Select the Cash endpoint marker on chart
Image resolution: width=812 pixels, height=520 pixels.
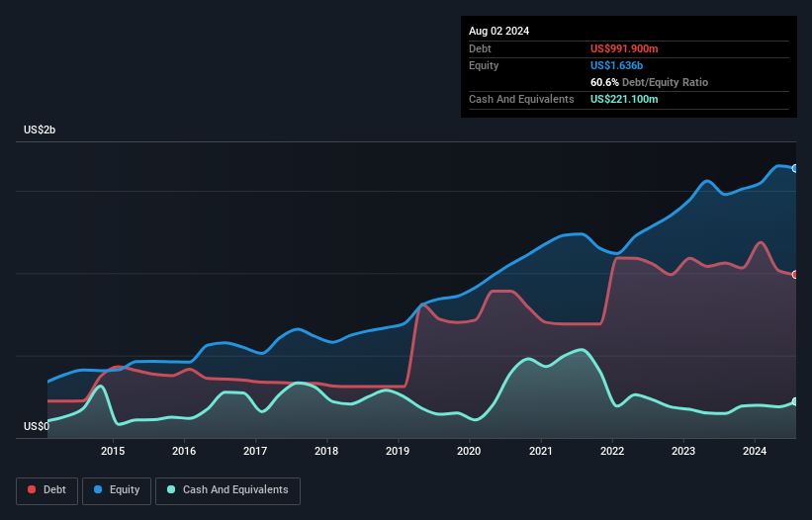pyautogui.click(x=795, y=401)
